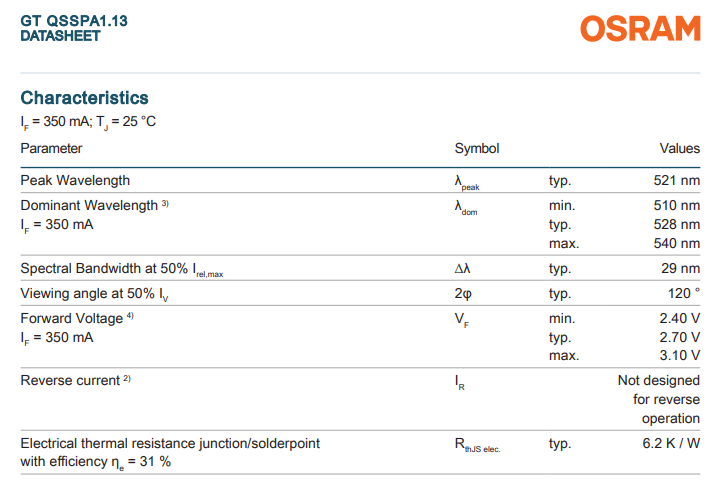Screen dimensions: 719x490
Task: Select the VF forward voltage symbol
Action: click(x=462, y=319)
